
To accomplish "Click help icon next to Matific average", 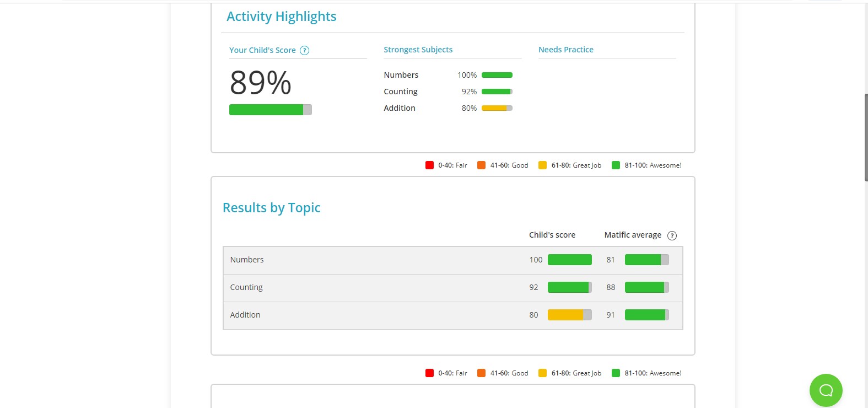I will pyautogui.click(x=672, y=235).
